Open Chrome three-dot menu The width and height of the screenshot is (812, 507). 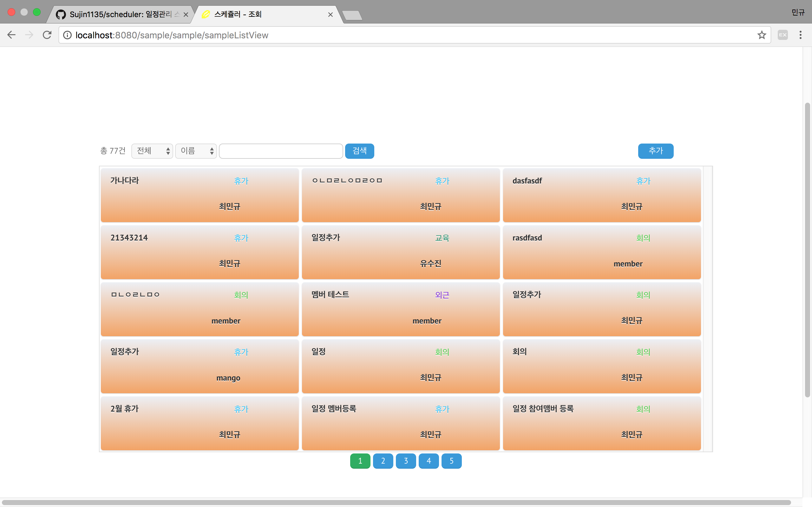801,35
